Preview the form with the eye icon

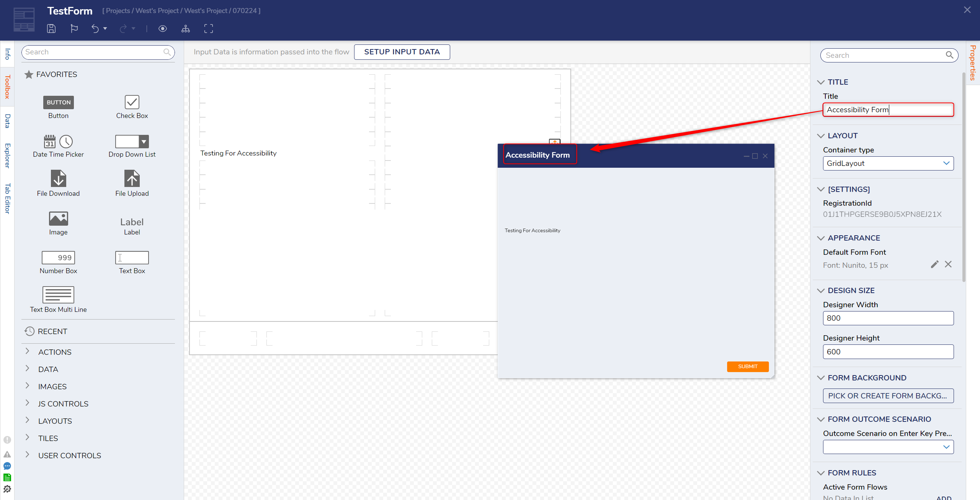(163, 28)
